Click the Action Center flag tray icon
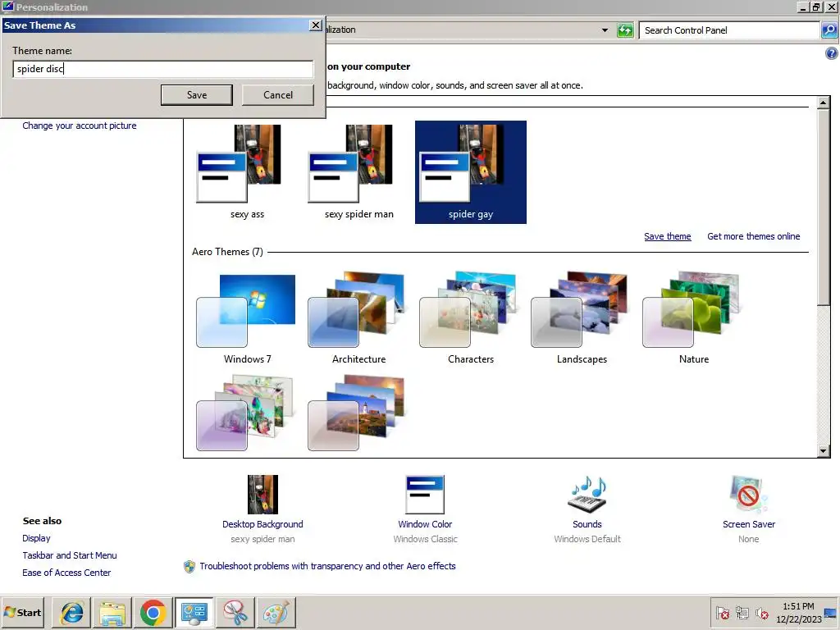This screenshot has width=840, height=630. (x=723, y=613)
